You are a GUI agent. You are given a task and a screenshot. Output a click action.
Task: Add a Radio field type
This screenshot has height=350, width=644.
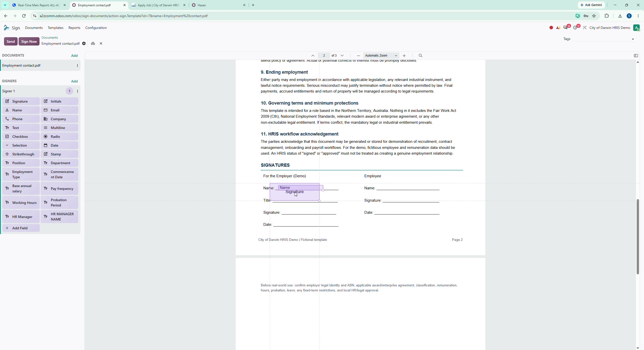click(x=60, y=137)
